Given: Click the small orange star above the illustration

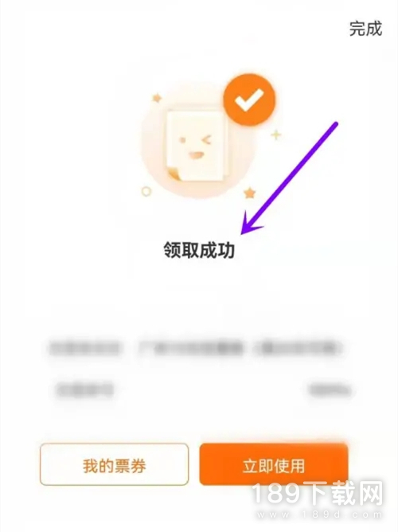Looking at the screenshot, I should tap(157, 99).
